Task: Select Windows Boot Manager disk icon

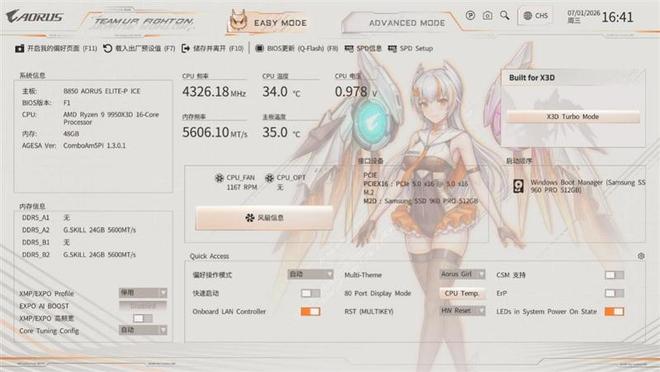Action: pos(519,186)
